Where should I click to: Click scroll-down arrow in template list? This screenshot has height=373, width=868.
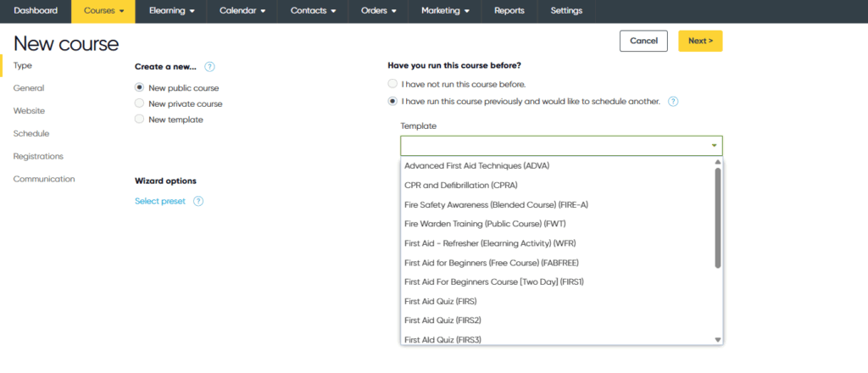pyautogui.click(x=717, y=339)
